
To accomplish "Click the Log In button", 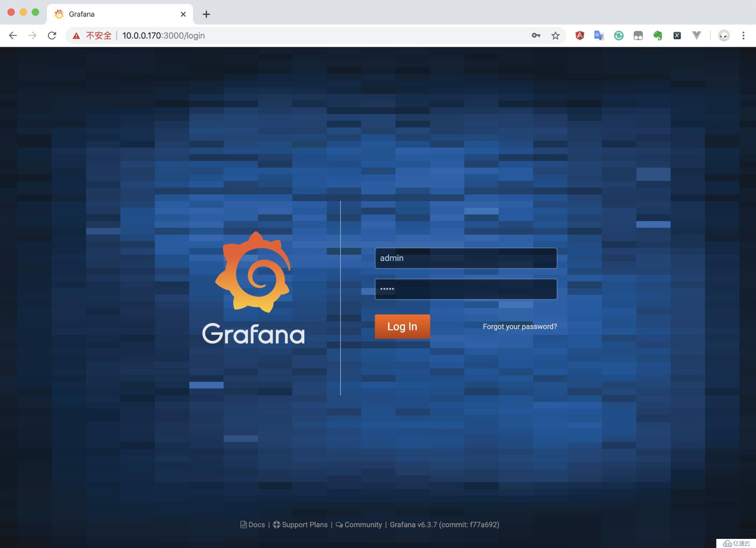I will pos(402,326).
